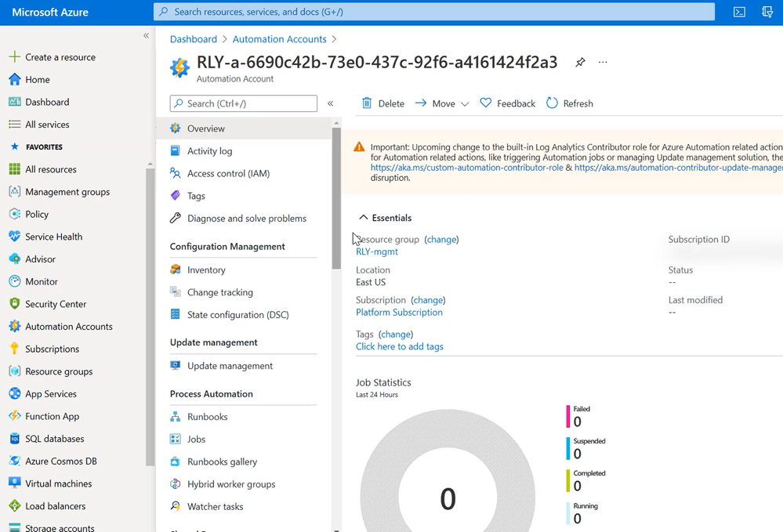Screen dimensions: 783x532
Task: Go to Automation Accounts breadcrumb link
Action: (x=279, y=39)
